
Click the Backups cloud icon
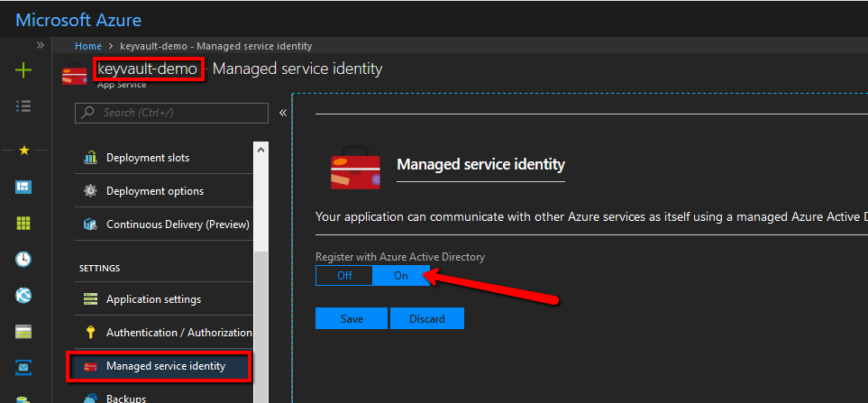click(x=90, y=398)
